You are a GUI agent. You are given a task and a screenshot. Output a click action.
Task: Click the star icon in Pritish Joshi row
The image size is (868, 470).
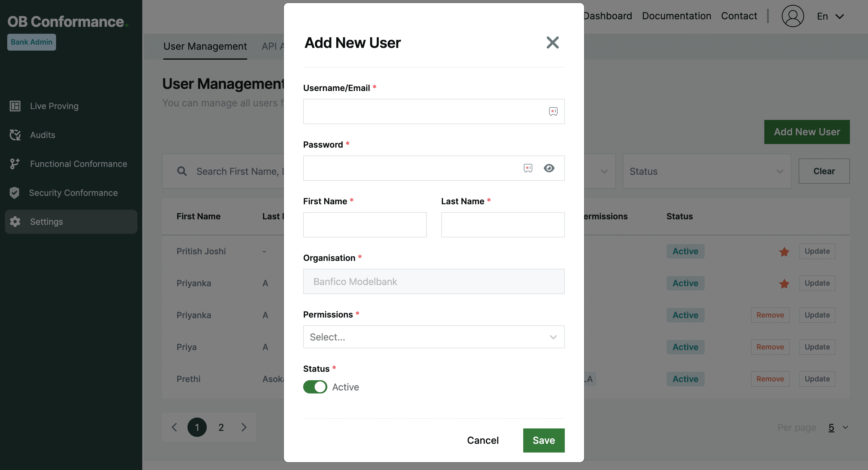[x=784, y=252]
